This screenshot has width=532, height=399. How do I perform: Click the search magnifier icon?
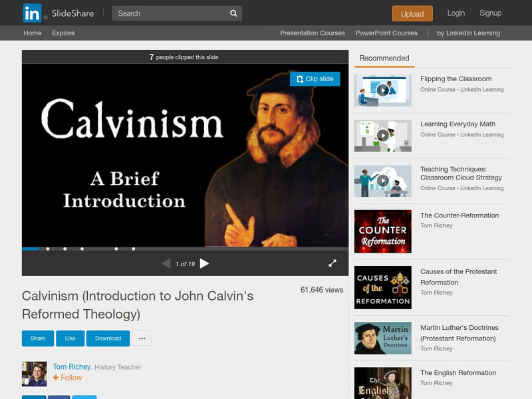tap(233, 13)
